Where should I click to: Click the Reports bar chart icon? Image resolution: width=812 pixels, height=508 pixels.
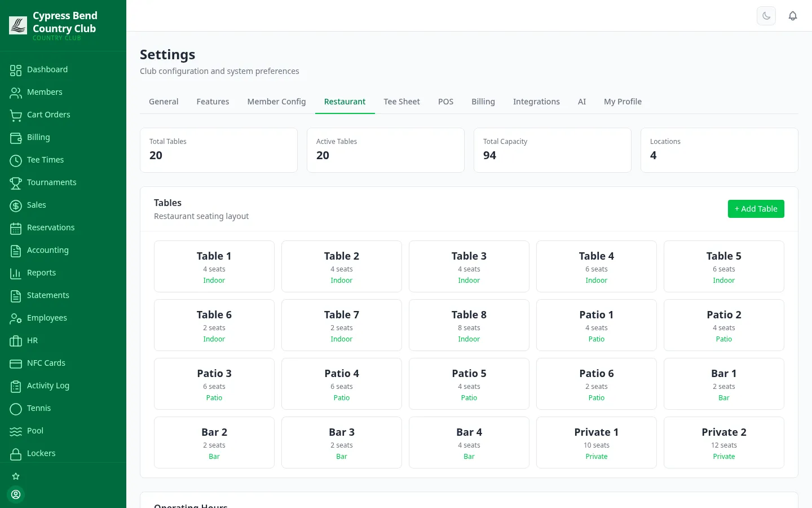16,273
